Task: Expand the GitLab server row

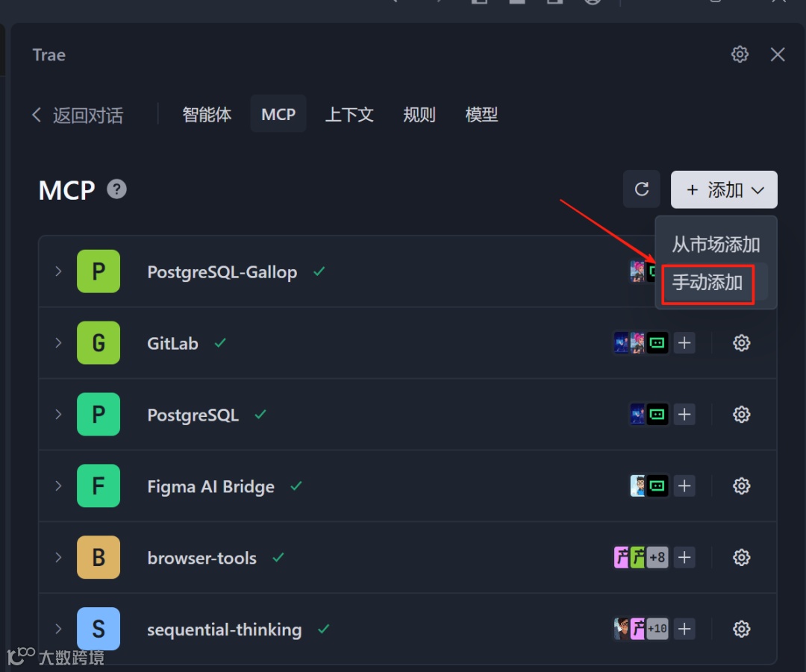Action: [x=58, y=342]
